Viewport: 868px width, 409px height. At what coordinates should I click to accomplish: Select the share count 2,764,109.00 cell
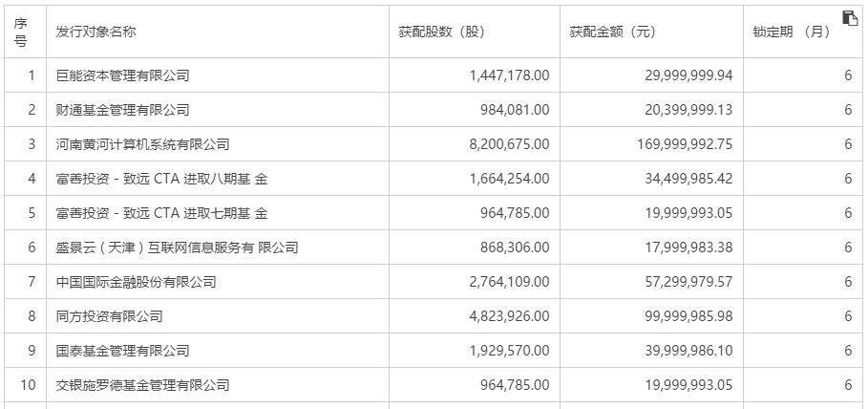510,282
